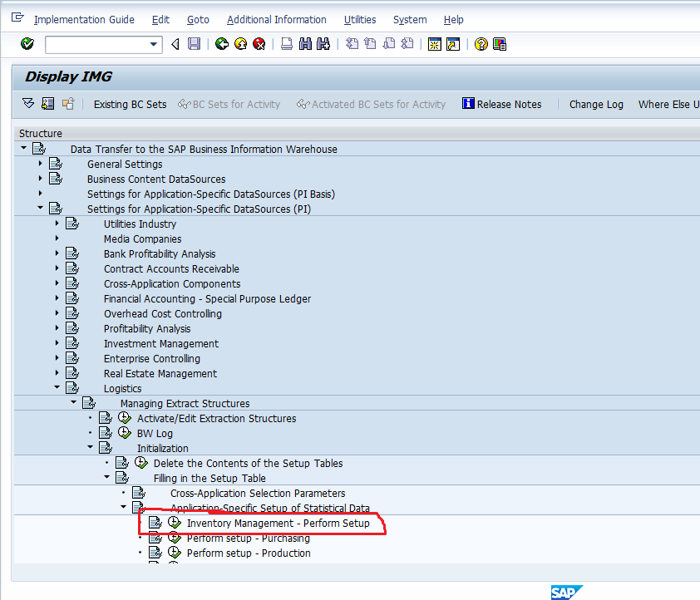Image resolution: width=700 pixels, height=600 pixels.
Task: Execute the BW Log activity
Action: pyautogui.click(x=124, y=433)
